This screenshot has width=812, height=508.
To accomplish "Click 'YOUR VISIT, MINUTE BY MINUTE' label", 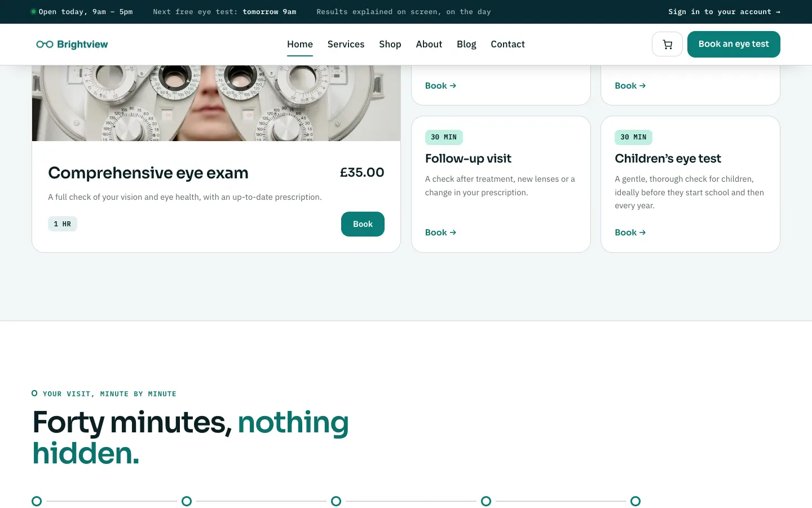I will point(109,394).
